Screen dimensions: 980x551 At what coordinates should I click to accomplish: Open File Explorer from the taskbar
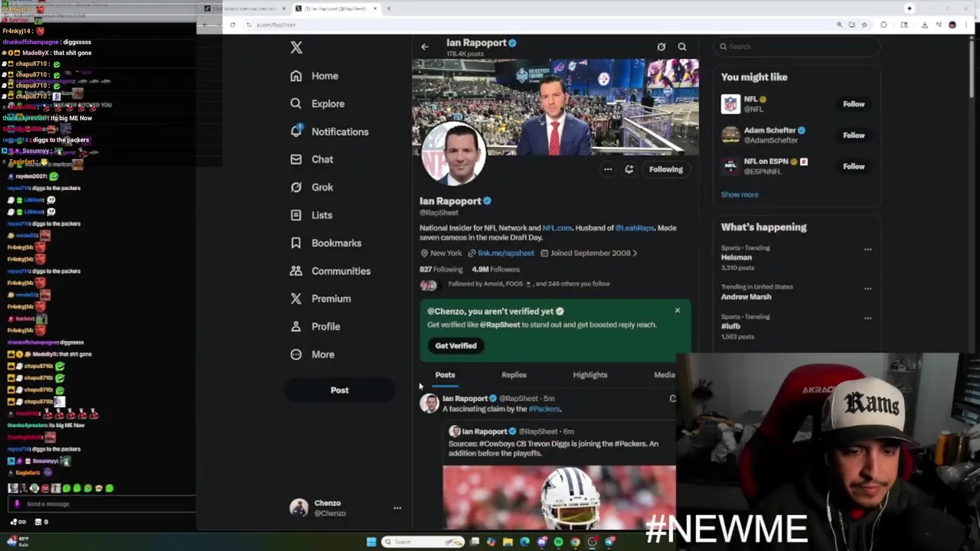508,542
